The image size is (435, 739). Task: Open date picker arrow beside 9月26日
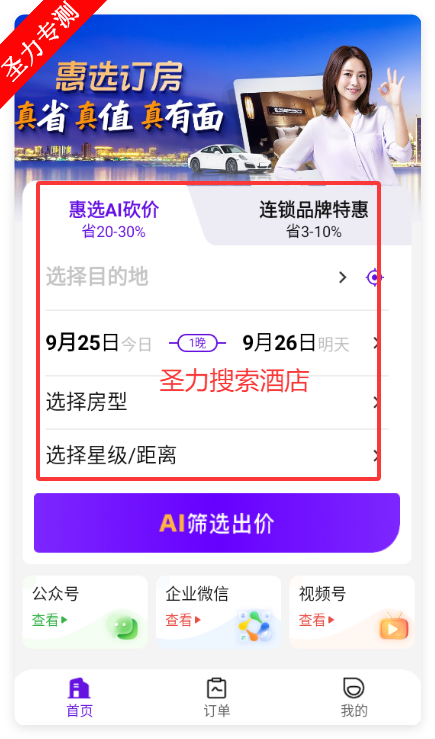coord(376,343)
